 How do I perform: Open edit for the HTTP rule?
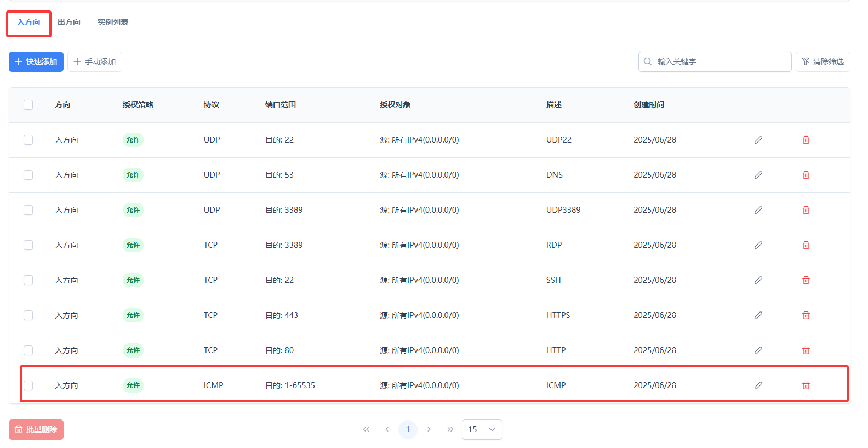[758, 350]
